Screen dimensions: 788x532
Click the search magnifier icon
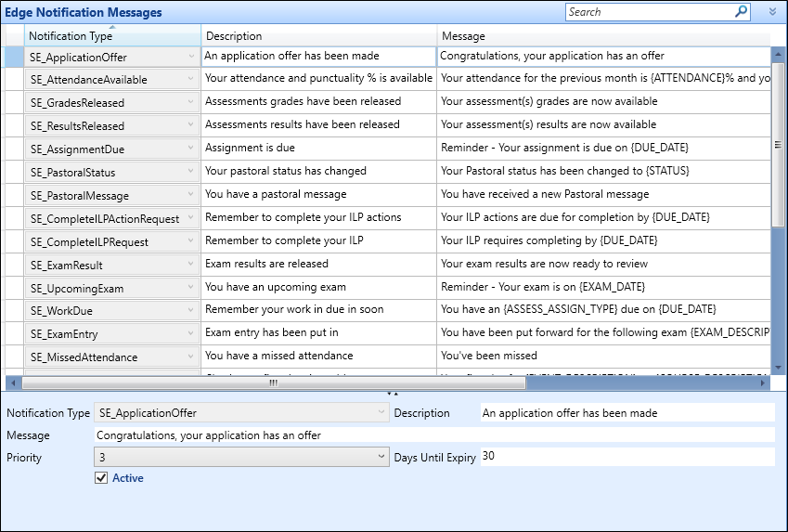[741, 12]
